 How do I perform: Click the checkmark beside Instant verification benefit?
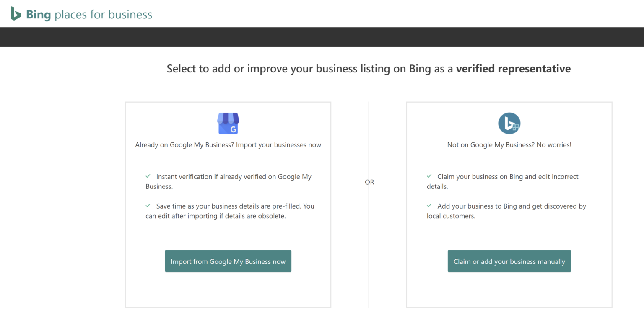(148, 176)
